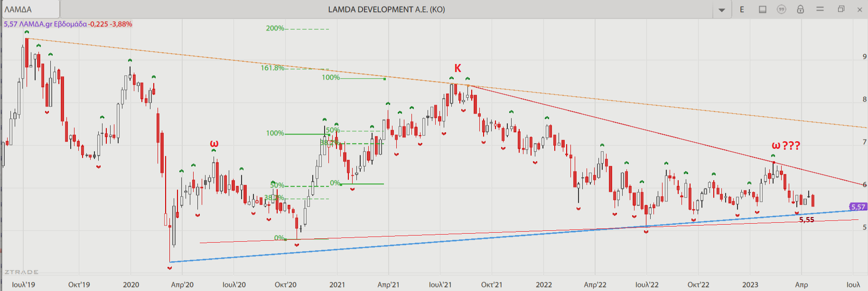Click the 5,57 ΛΑΜΔΑ.gr Εβδομάδα info text
This screenshot has height=291, width=868.
(x=46, y=24)
